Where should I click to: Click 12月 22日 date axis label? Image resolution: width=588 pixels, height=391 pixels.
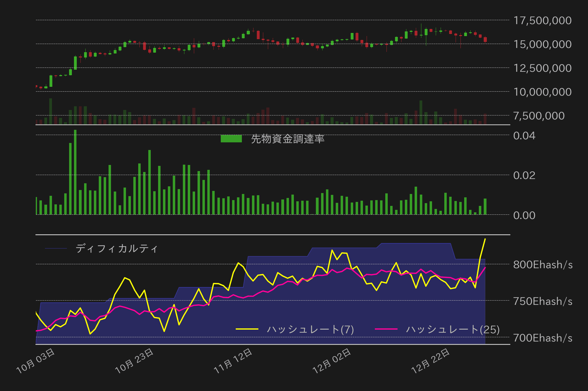tap(430, 361)
